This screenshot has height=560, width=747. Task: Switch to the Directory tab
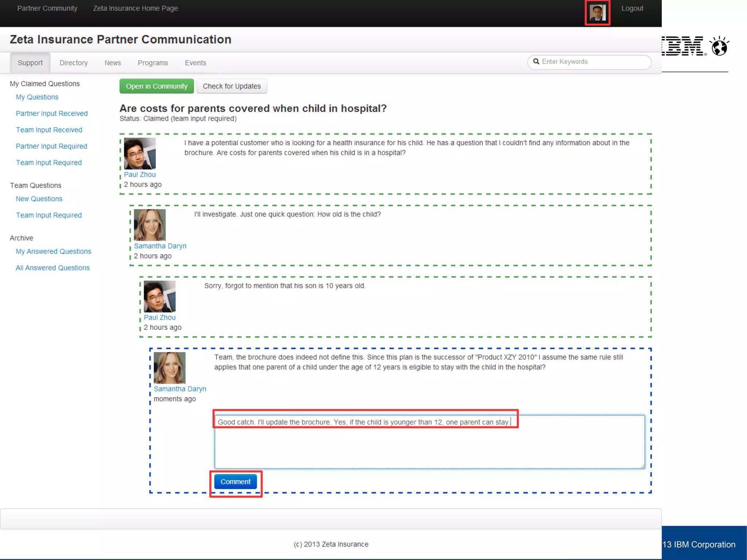(73, 63)
